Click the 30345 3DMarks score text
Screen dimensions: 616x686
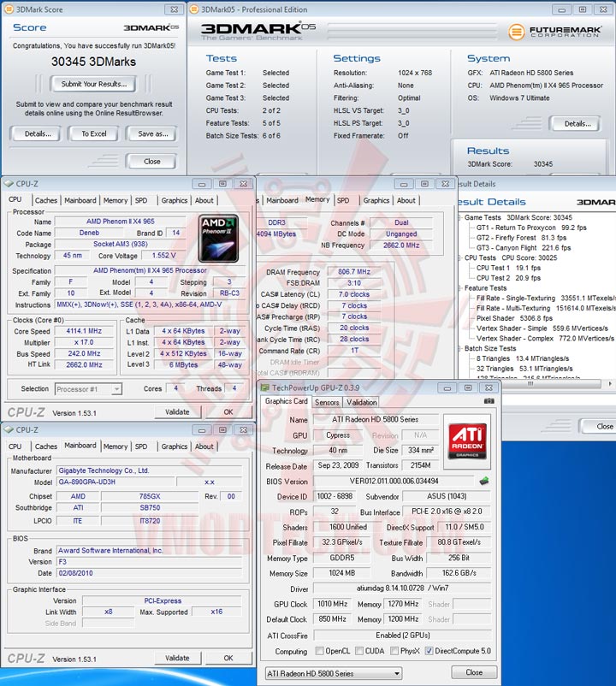(x=93, y=62)
